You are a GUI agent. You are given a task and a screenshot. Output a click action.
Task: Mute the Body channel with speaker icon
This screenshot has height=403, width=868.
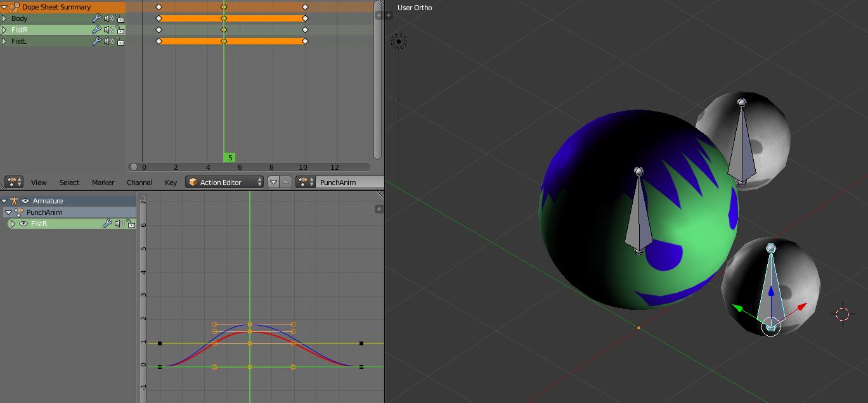108,18
